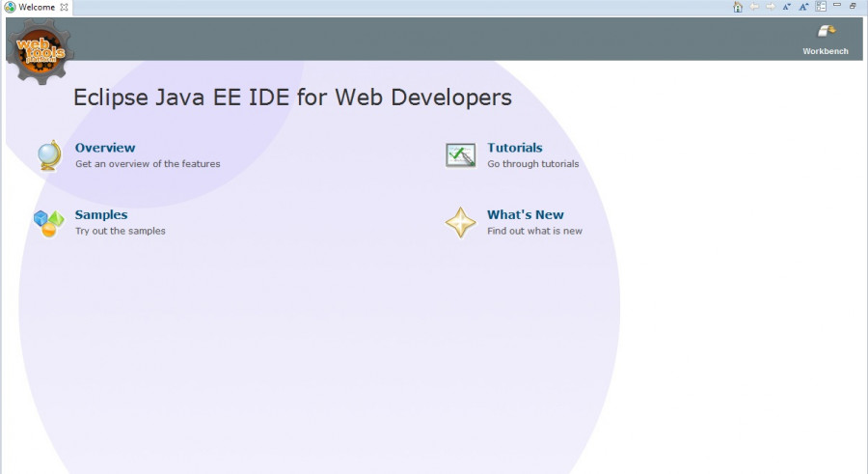This screenshot has width=868, height=474.
Task: Click the 'Eclipse Java EE IDE for Web Developers' heading
Action: click(292, 98)
